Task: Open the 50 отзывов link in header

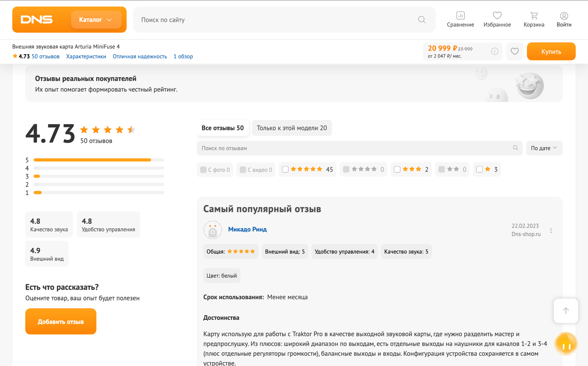Action: click(45, 57)
